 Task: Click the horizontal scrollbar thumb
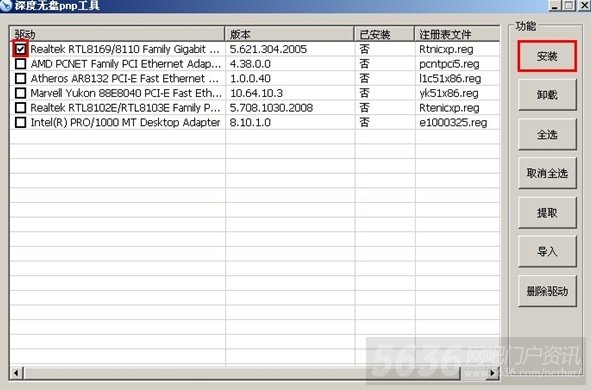(241, 373)
